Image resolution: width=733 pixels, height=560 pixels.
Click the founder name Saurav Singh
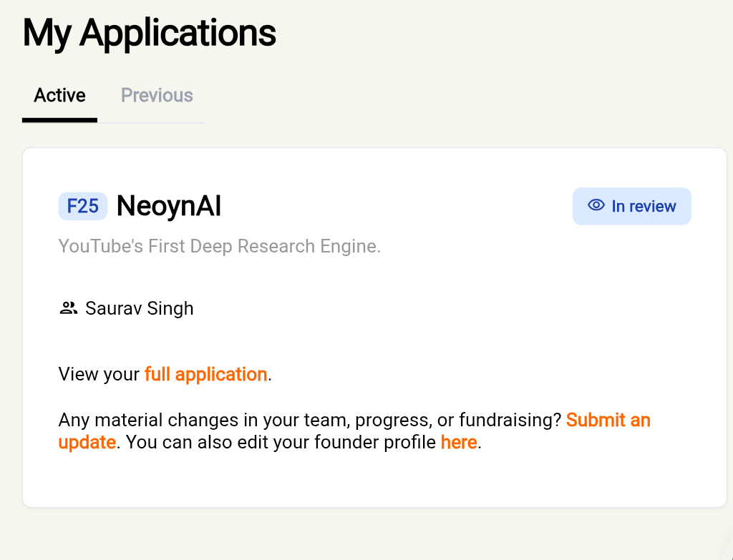pos(140,309)
